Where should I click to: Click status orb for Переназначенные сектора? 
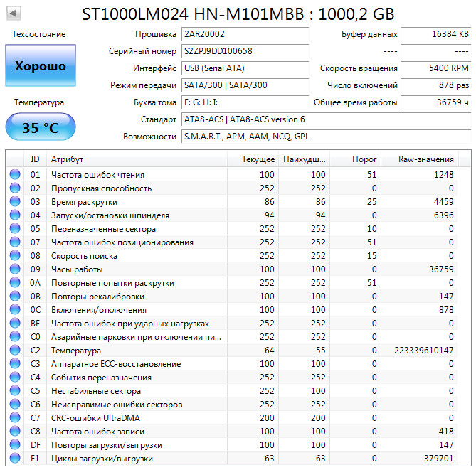coord(15,228)
